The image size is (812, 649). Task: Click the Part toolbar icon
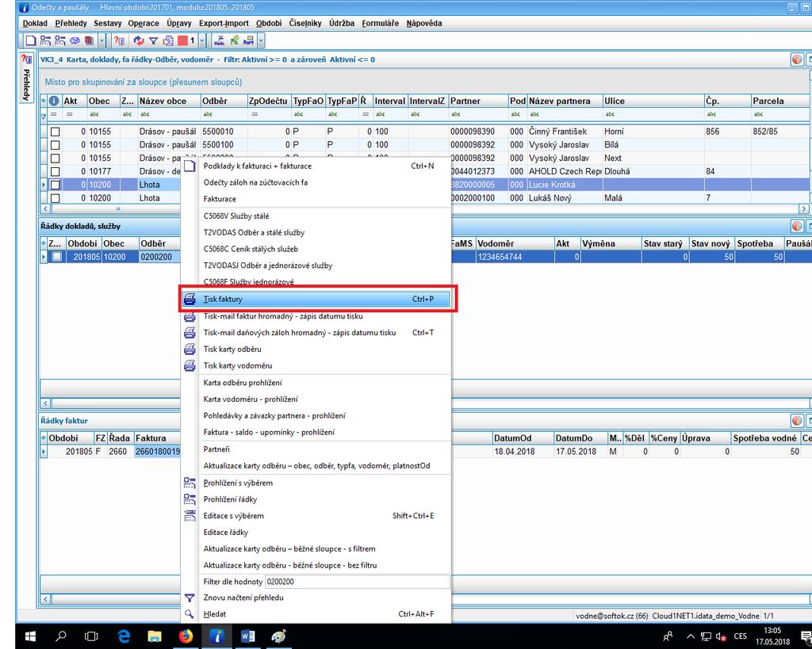pyautogui.click(x=249, y=40)
